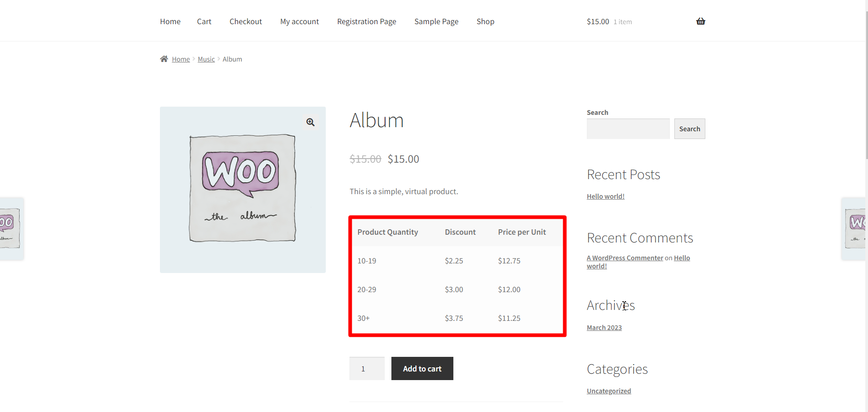
Task: Open the shopping basket icon
Action: tap(700, 21)
